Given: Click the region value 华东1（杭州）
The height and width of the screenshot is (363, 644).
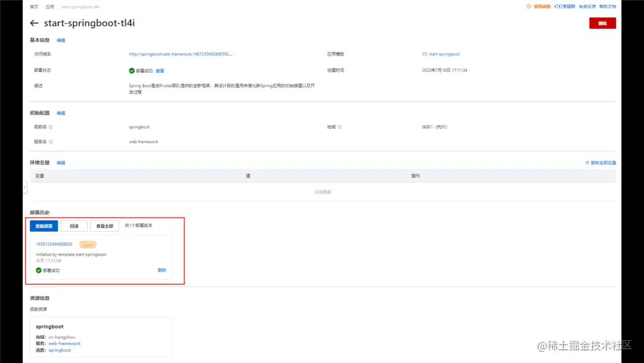Looking at the screenshot, I should [x=435, y=127].
